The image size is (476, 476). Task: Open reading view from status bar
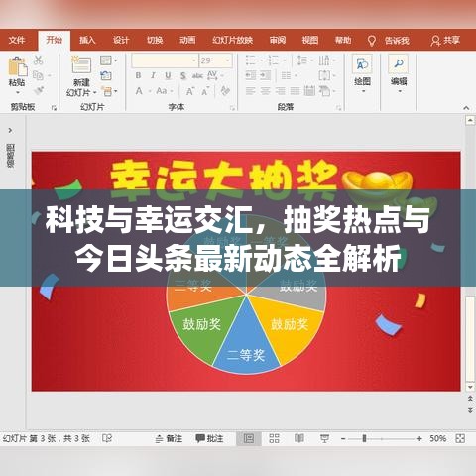[299, 438]
